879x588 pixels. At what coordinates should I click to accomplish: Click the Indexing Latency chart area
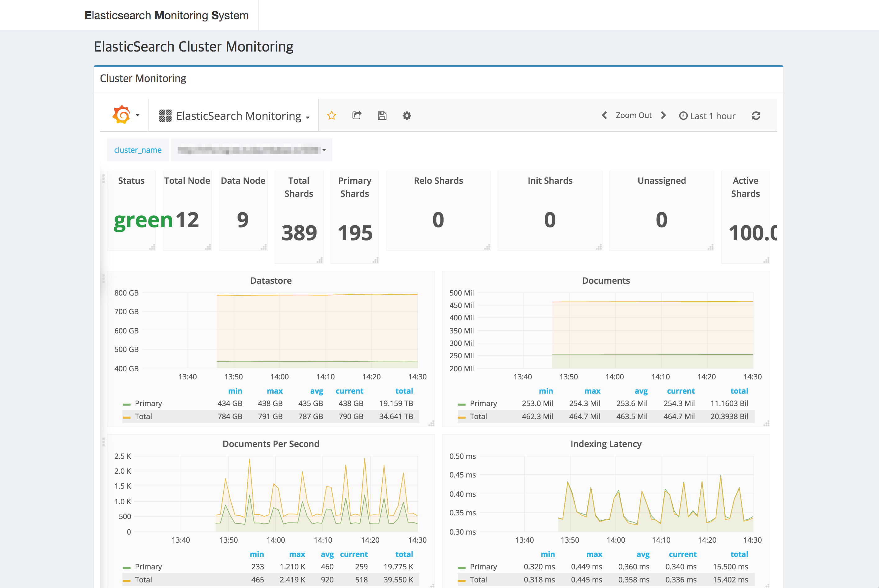(617, 494)
